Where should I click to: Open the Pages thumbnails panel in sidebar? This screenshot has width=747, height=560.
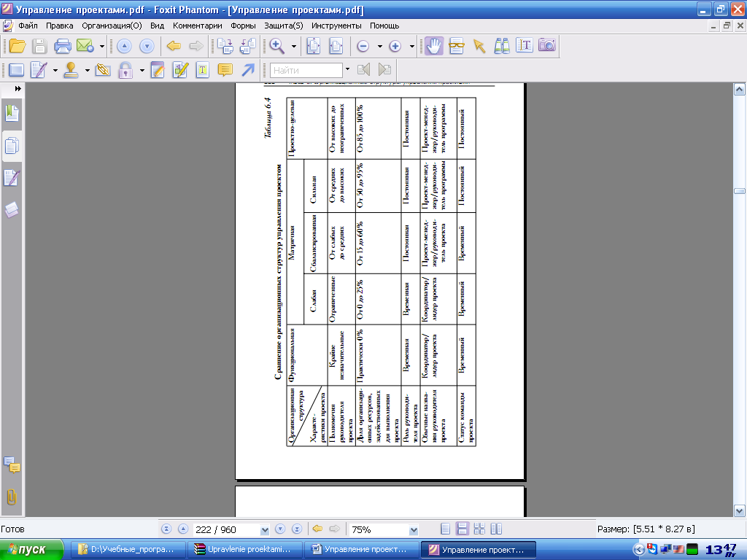click(x=12, y=146)
